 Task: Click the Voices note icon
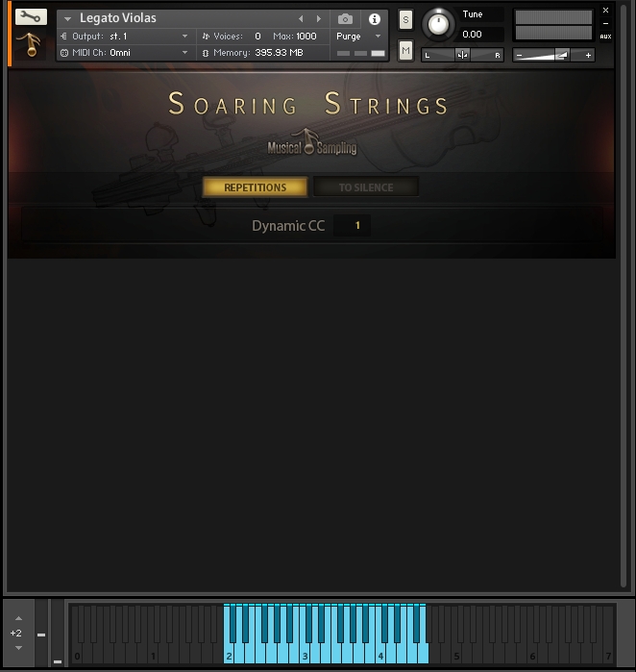(206, 37)
